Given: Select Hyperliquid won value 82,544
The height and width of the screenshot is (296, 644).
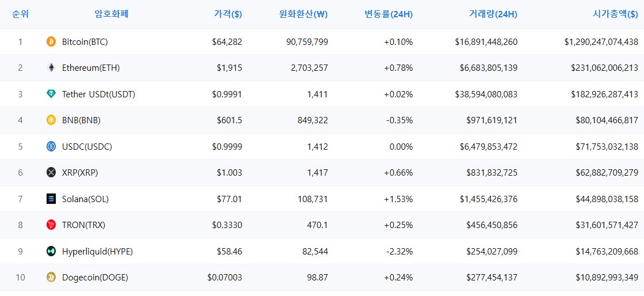Looking at the screenshot, I should [315, 252].
